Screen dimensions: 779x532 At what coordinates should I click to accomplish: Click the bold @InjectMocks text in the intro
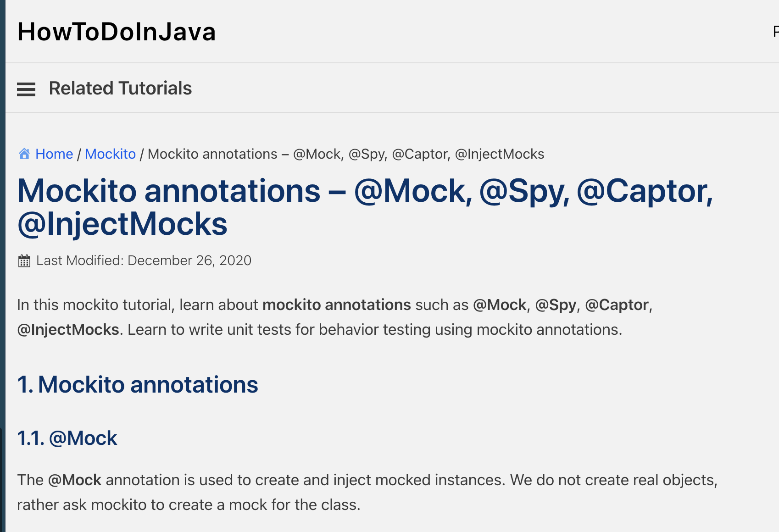pyautogui.click(x=67, y=329)
